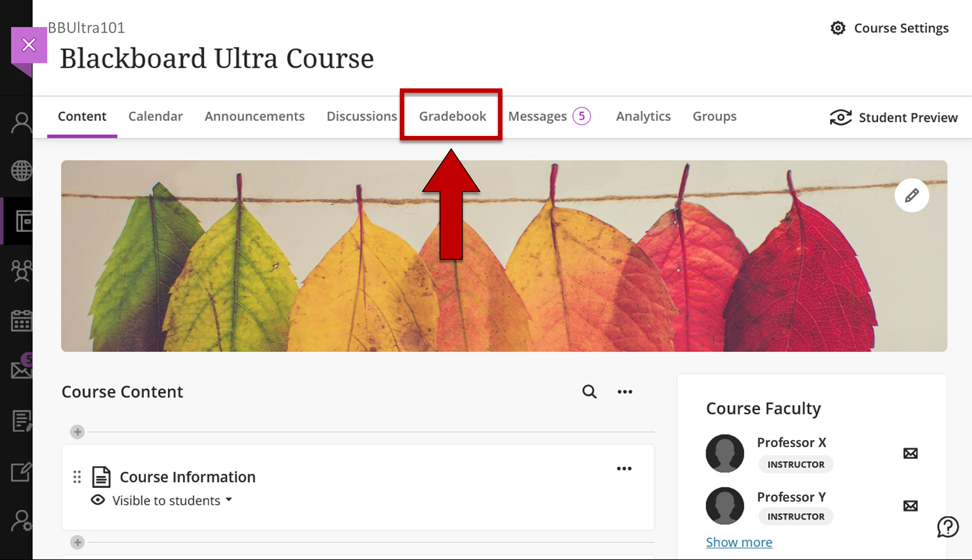Image resolution: width=972 pixels, height=560 pixels.
Task: Open the sidebar globe activity stream icon
Action: coord(21,171)
